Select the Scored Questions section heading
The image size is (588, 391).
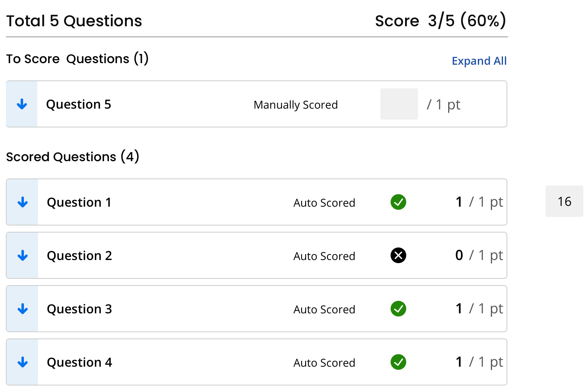pyautogui.click(x=72, y=157)
